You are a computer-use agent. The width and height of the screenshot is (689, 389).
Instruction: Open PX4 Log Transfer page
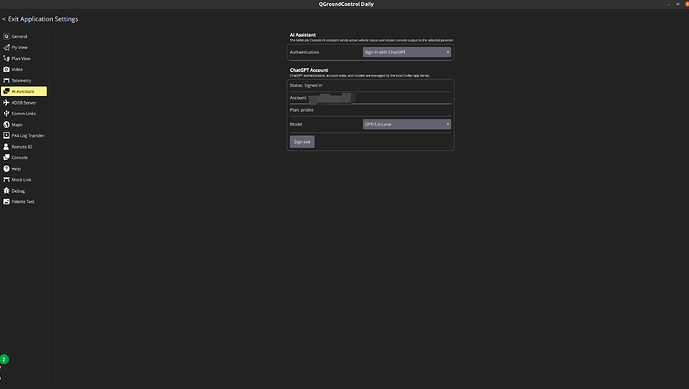(24, 135)
